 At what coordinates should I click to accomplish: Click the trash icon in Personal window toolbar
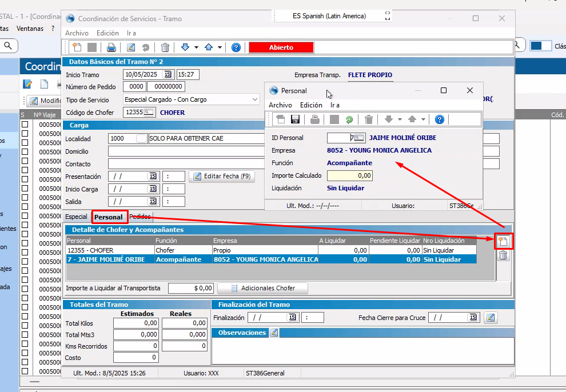pos(369,119)
